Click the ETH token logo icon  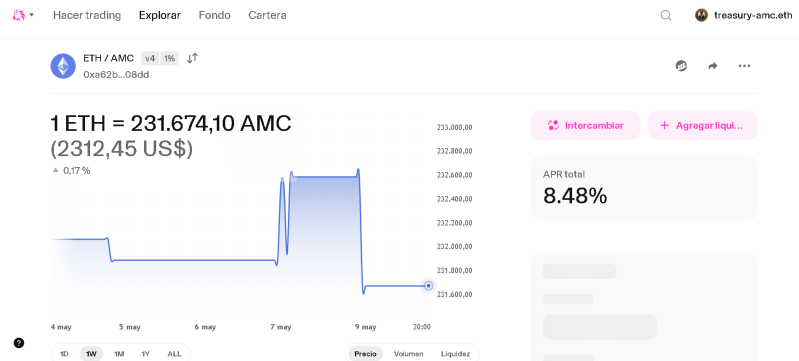click(63, 66)
